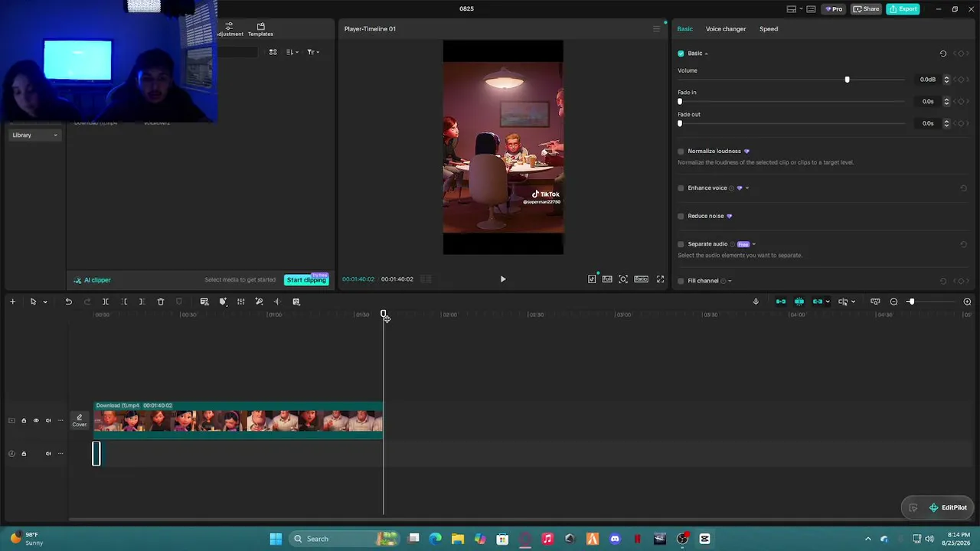Expand the selection tool mode dropdown
Screen dimensions: 980x551
click(45, 302)
